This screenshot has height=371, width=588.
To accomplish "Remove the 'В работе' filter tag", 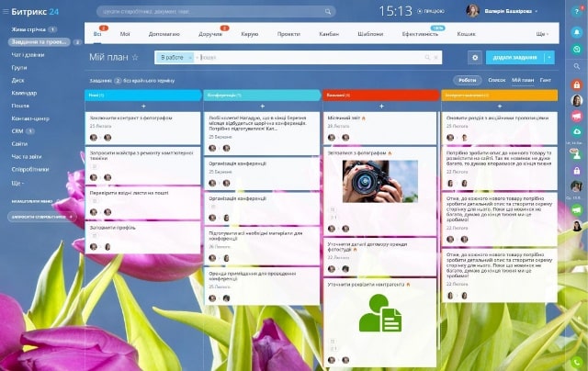I will pyautogui.click(x=190, y=57).
